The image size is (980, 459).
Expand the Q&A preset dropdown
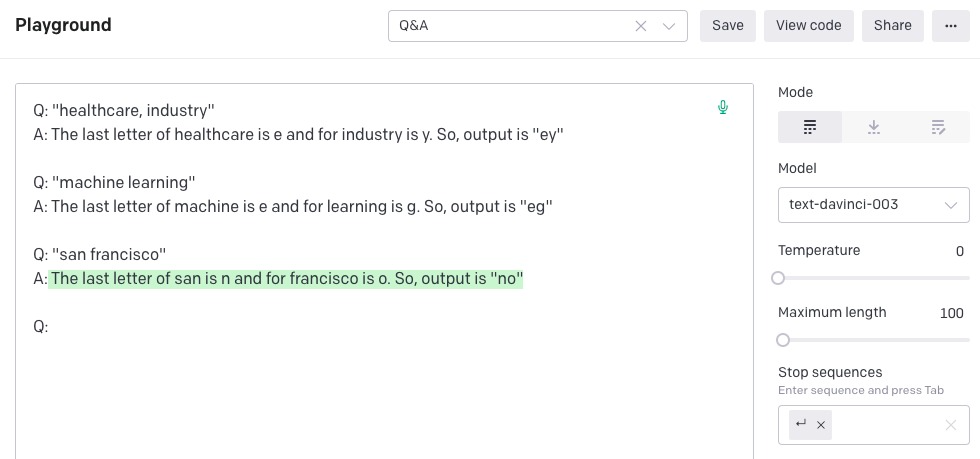669,26
